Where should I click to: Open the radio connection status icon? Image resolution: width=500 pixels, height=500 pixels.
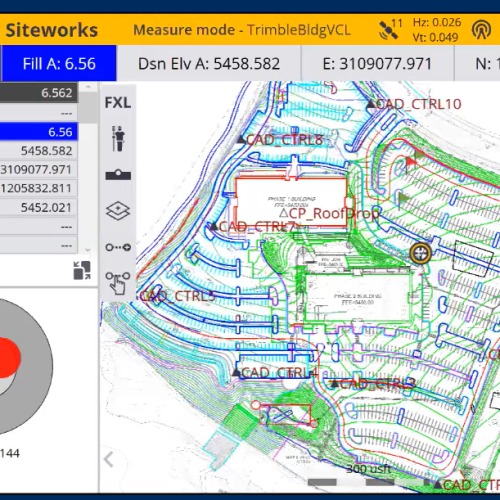(x=481, y=30)
